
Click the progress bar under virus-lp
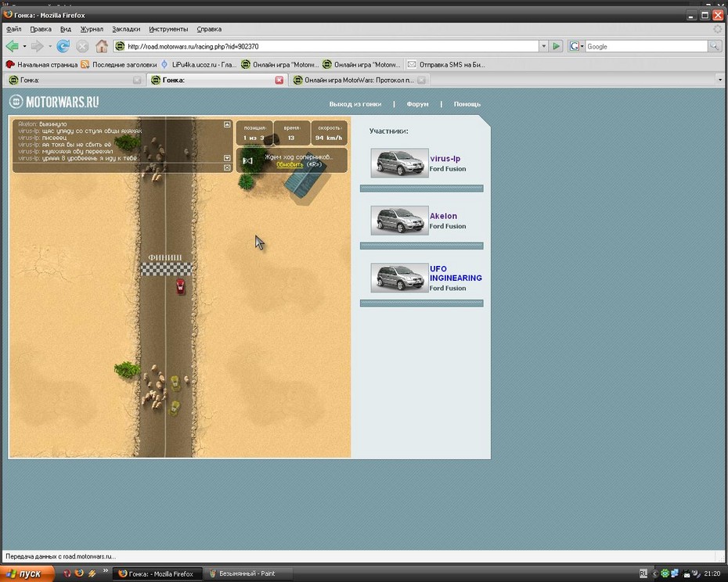[x=422, y=189]
